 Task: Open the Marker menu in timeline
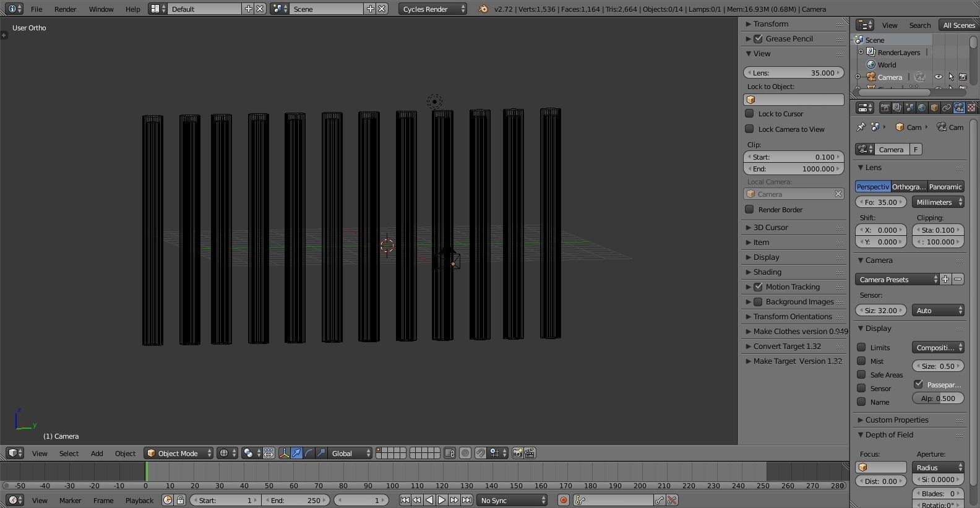pos(70,500)
